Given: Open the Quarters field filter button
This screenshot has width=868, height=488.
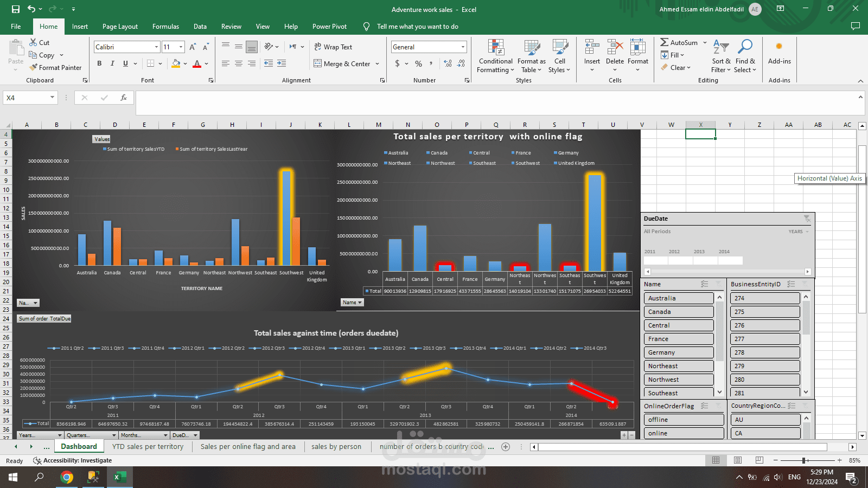Looking at the screenshot, I should 91,435.
